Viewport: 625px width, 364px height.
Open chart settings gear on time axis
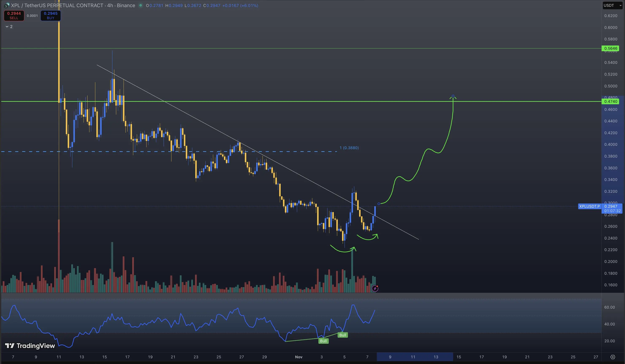tap(613, 357)
